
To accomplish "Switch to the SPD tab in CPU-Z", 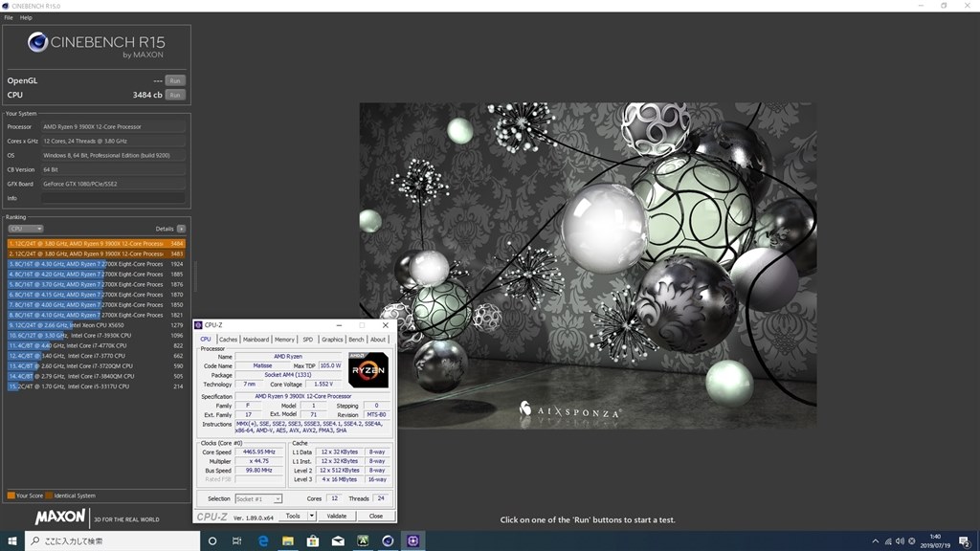I will click(x=309, y=339).
